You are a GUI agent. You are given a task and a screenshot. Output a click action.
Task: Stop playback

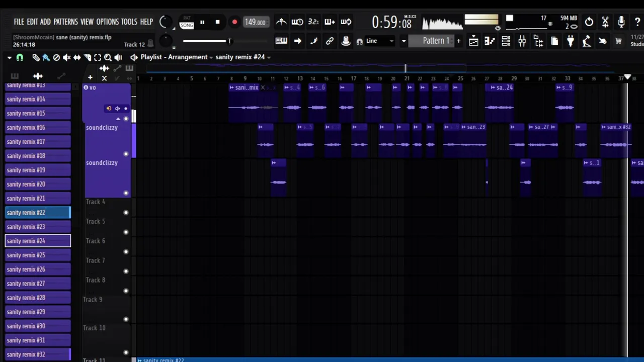coord(217,22)
